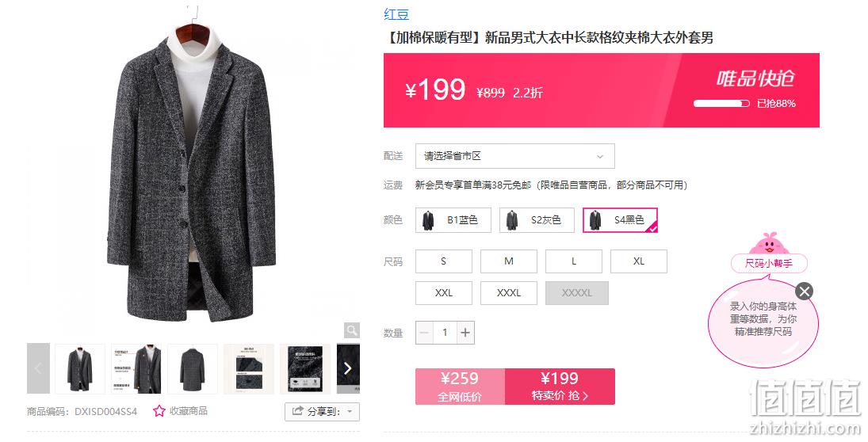Screen dimensions: 868x442
Task: Select the B1蓝色 color option
Action: pyautogui.click(x=453, y=220)
